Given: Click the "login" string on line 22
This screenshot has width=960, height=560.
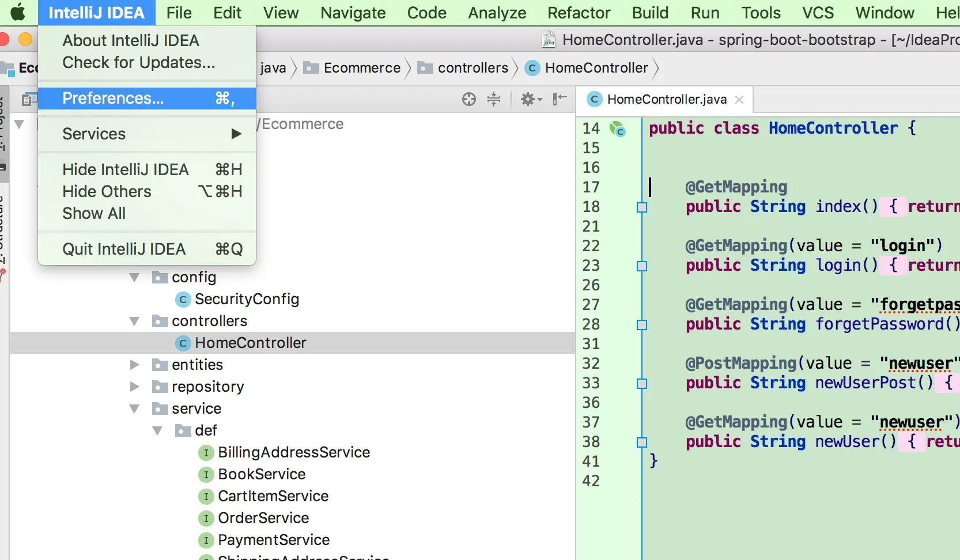Looking at the screenshot, I should click(x=902, y=245).
